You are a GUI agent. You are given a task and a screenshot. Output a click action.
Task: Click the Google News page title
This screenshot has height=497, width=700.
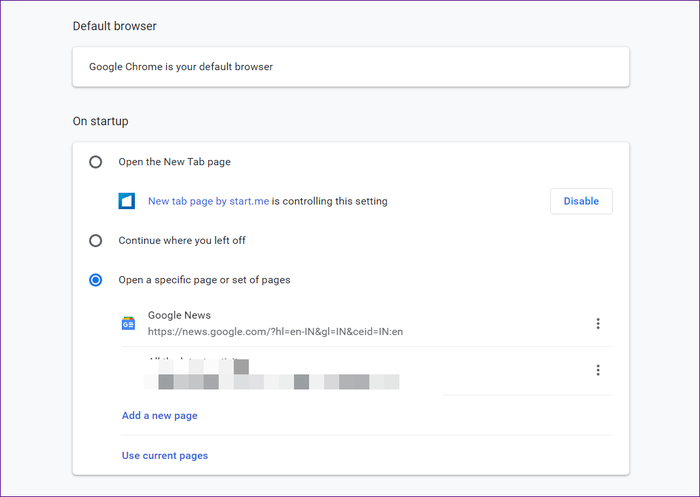point(179,315)
